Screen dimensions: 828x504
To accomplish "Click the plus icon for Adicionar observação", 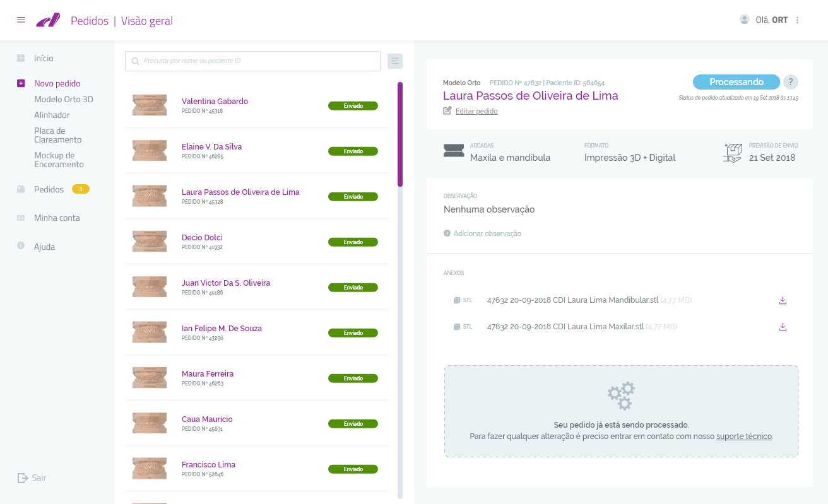I will [447, 233].
